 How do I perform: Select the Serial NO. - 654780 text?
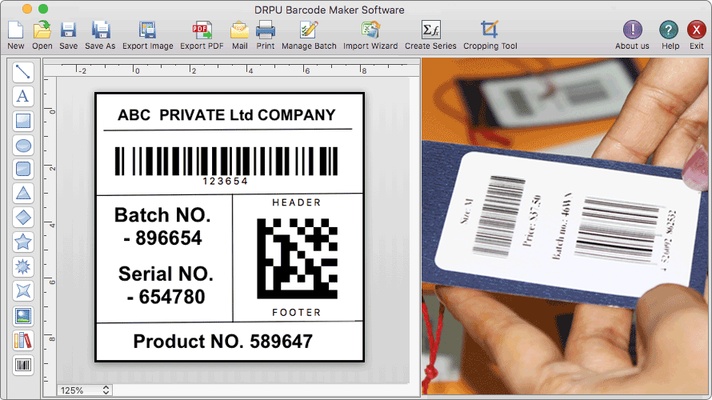point(166,285)
